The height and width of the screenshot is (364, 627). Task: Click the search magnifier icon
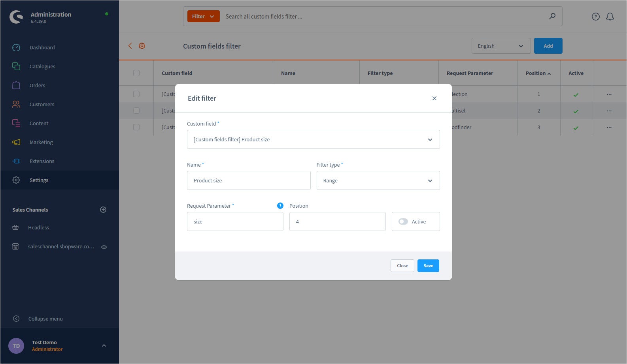point(552,16)
